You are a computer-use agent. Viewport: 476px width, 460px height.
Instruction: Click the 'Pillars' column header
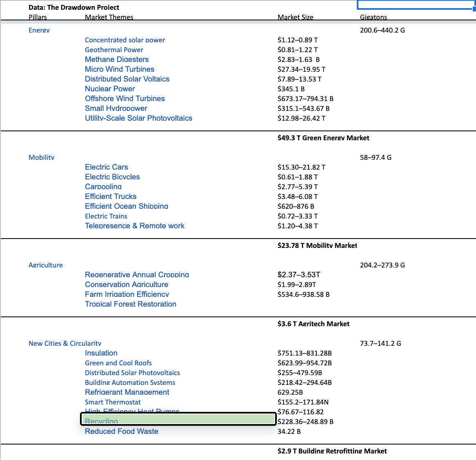pyautogui.click(x=38, y=17)
